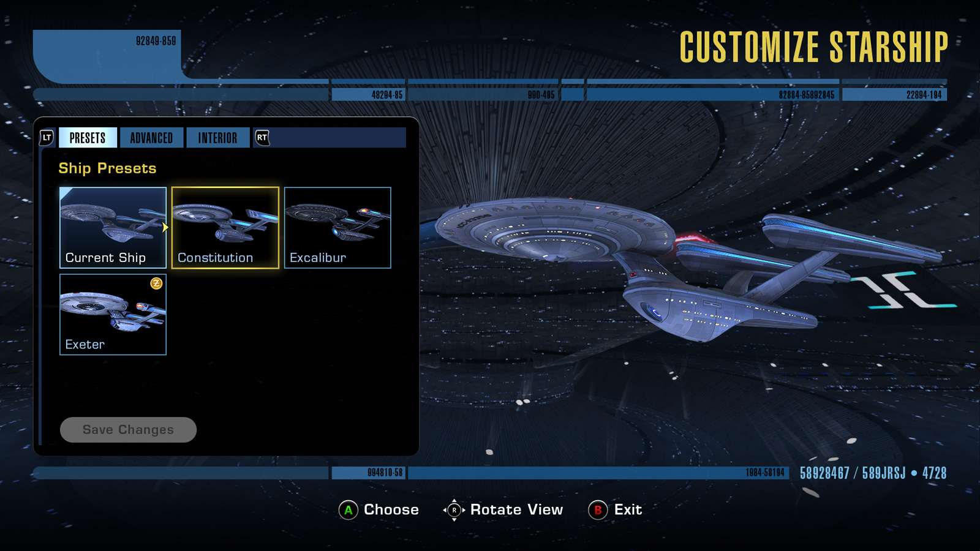Open the Advanced tab
The height and width of the screenshot is (551, 980).
pos(151,138)
